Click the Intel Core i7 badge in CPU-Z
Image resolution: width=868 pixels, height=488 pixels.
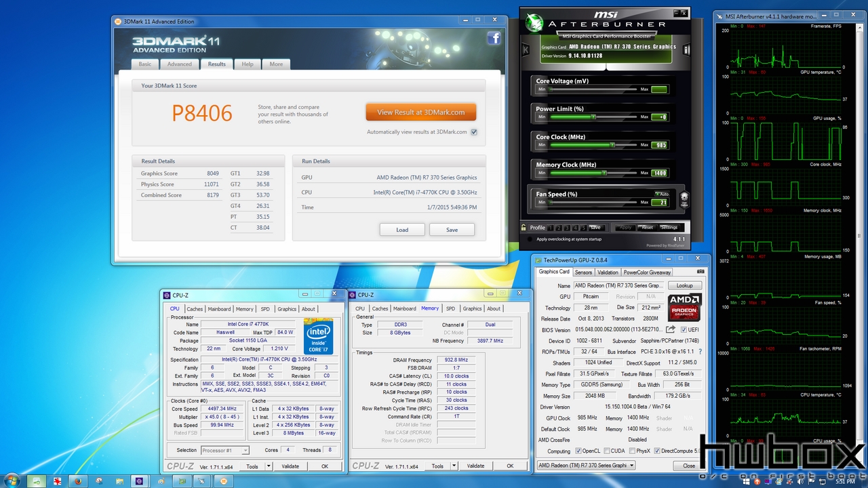pyautogui.click(x=319, y=336)
